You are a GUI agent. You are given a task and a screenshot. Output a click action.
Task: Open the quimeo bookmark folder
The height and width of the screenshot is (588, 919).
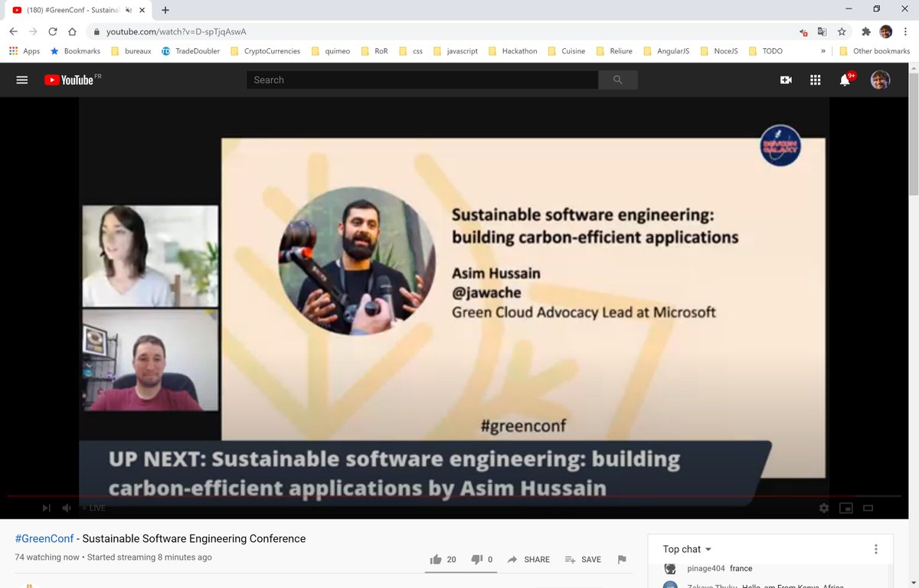pos(330,51)
